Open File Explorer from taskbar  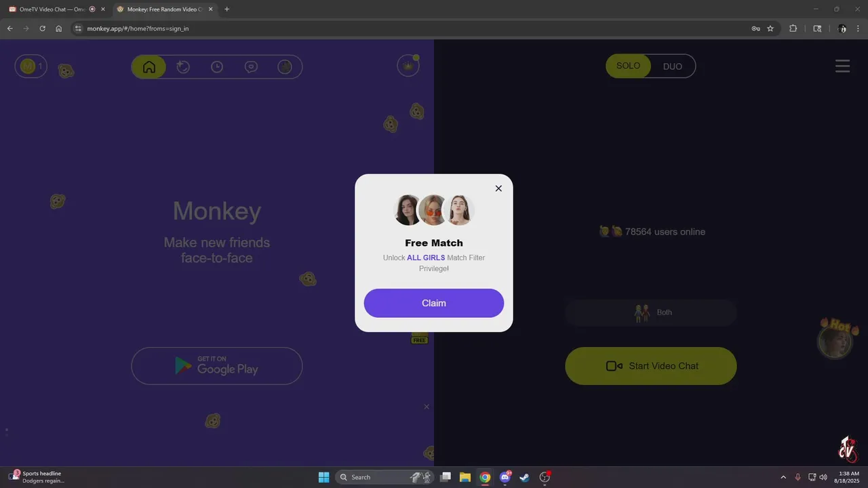(x=465, y=477)
